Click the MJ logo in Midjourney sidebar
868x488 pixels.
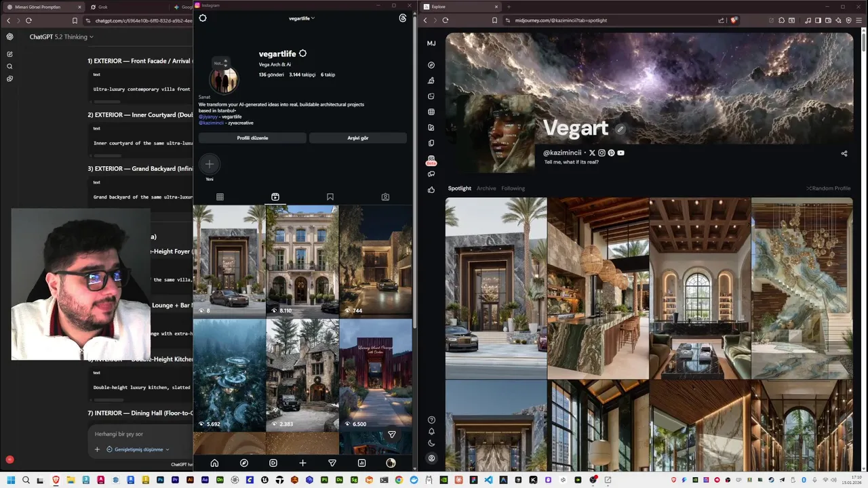(431, 43)
